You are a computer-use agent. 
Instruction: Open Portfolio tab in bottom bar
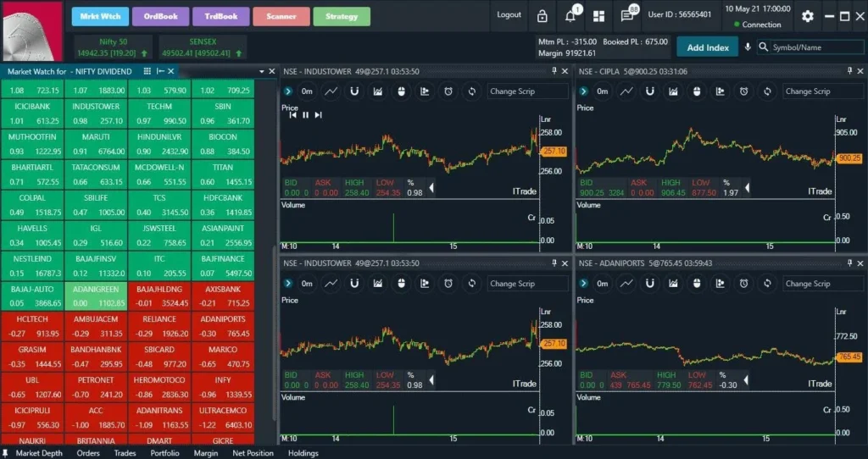(165, 453)
